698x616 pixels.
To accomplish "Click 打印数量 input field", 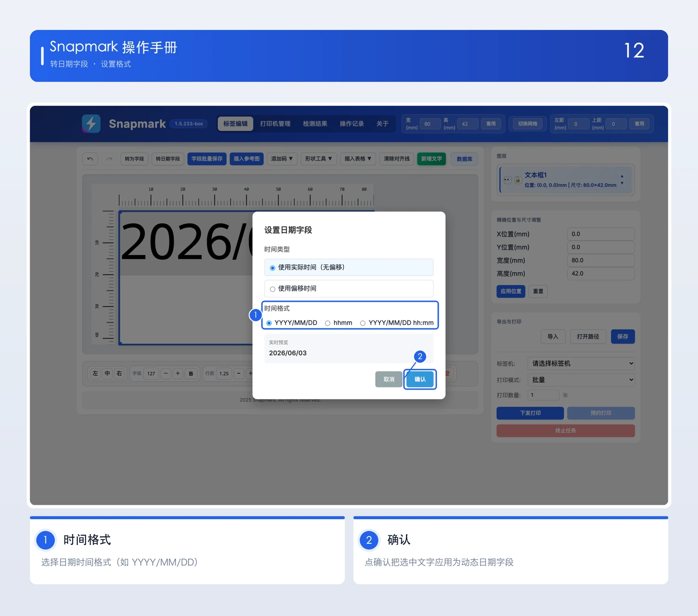I will click(x=544, y=395).
